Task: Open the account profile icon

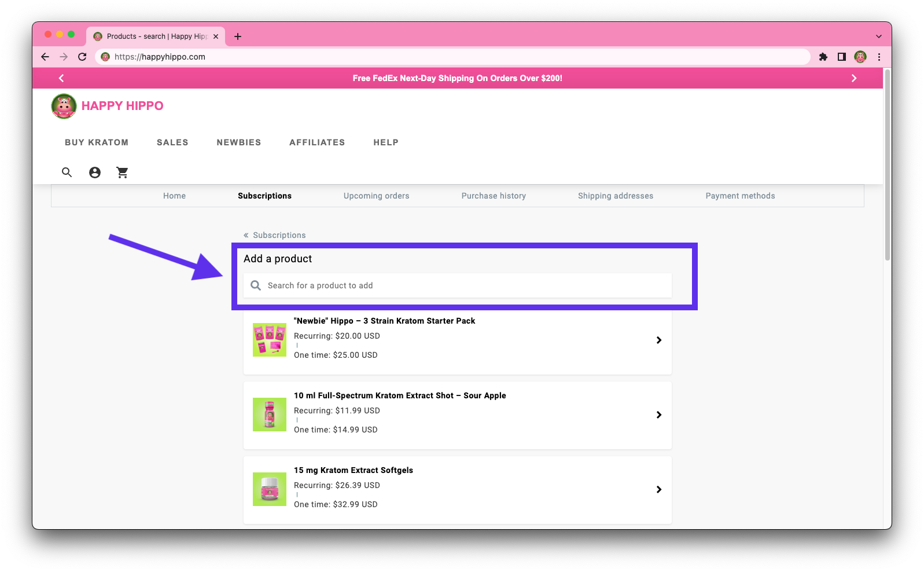Action: (x=95, y=173)
